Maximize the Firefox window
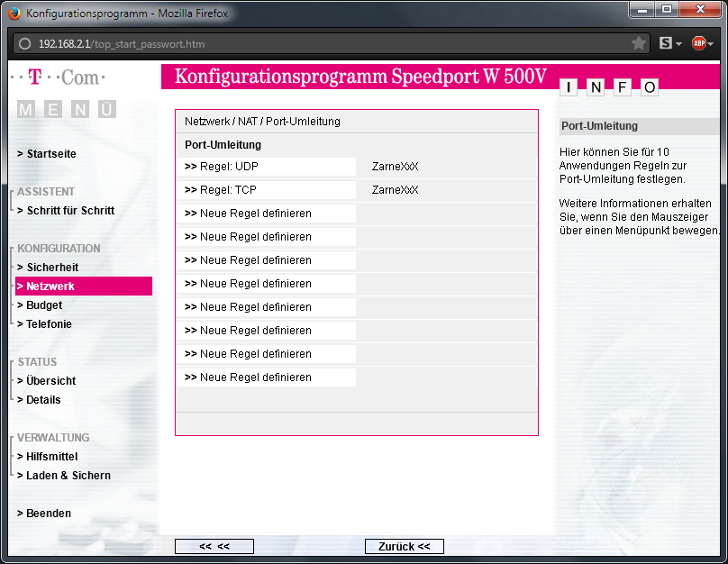Viewport: 728px width, 564px height. point(667,9)
